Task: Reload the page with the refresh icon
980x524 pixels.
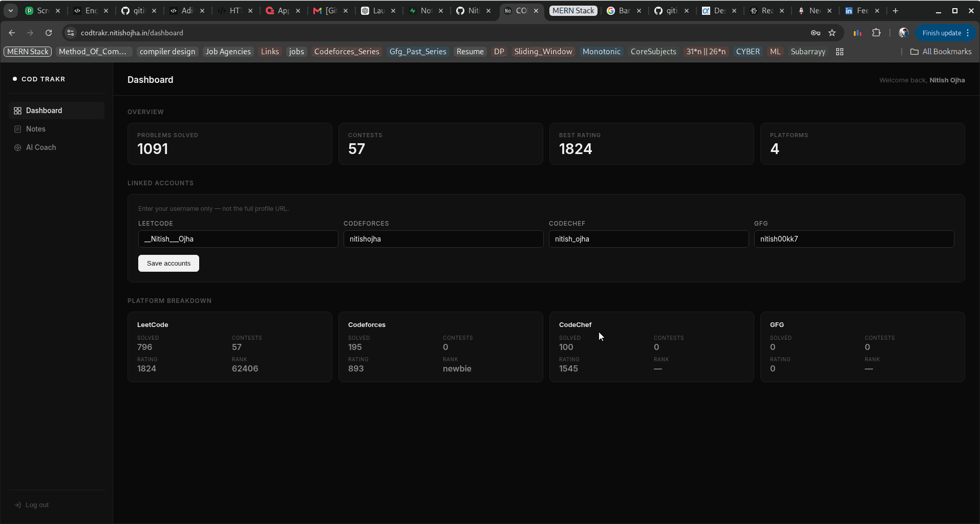Action: click(49, 33)
